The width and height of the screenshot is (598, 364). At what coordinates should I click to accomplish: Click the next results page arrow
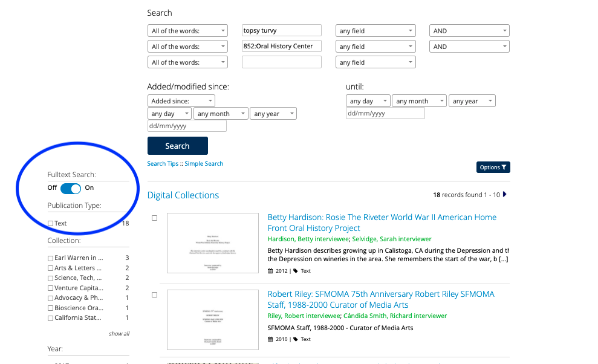(x=505, y=195)
